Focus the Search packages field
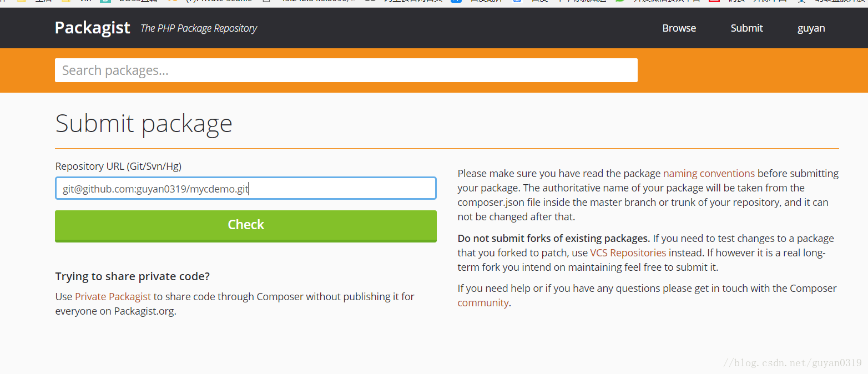The height and width of the screenshot is (374, 868). tap(346, 70)
